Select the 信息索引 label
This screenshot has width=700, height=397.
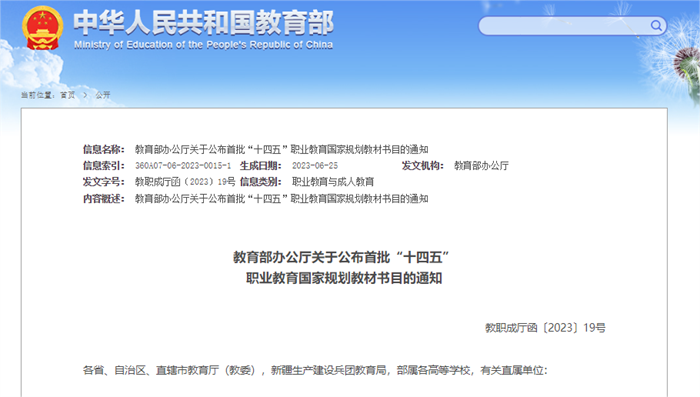tap(104, 166)
